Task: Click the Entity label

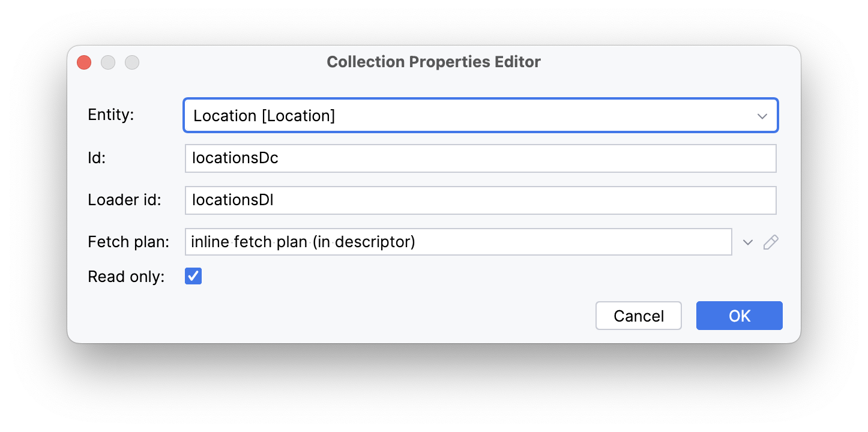Action: 110,114
